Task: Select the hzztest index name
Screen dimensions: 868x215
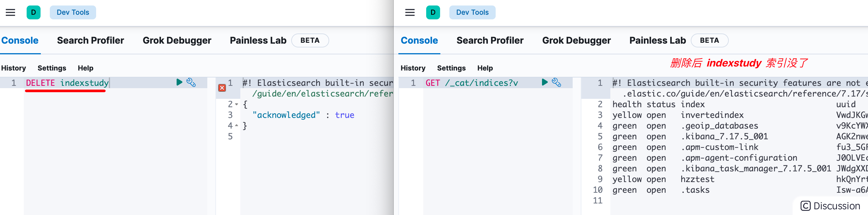Action: (697, 179)
